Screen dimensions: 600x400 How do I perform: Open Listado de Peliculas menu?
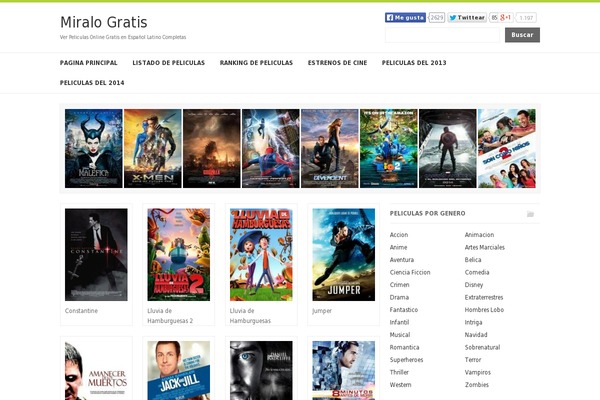pyautogui.click(x=169, y=63)
